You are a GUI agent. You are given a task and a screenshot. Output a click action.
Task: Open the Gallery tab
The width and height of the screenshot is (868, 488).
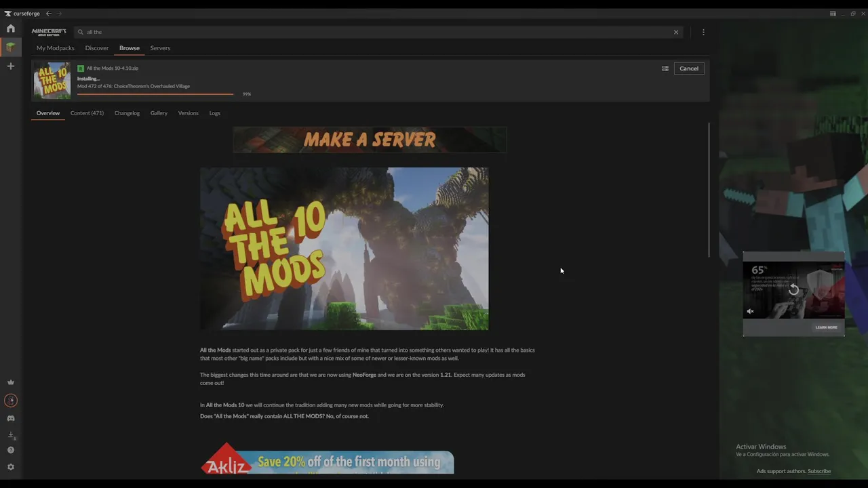pos(159,113)
